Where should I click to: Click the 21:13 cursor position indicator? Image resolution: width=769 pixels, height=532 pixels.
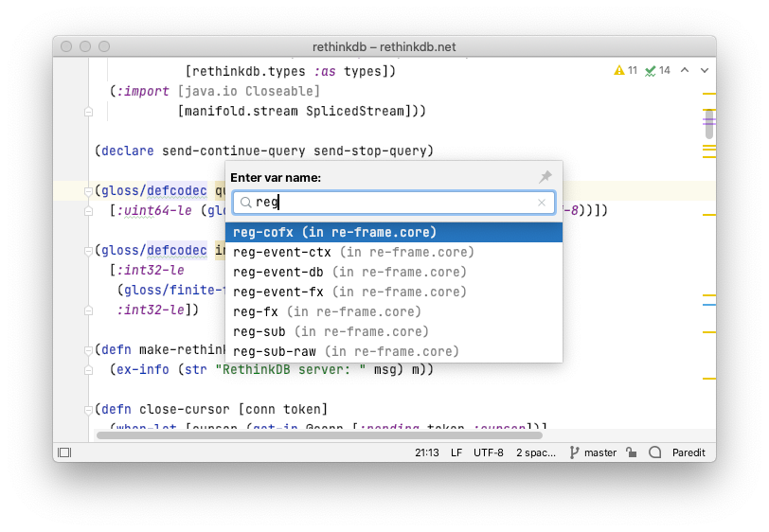[427, 452]
